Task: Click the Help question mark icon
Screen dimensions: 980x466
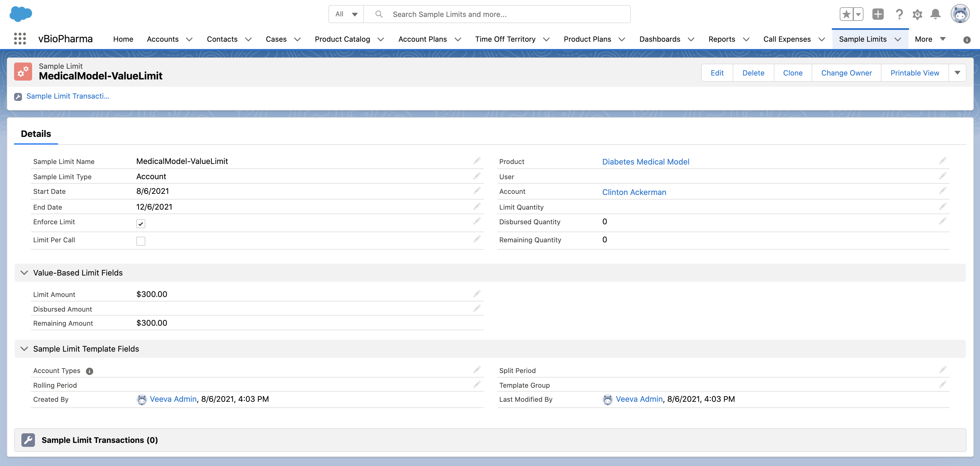Action: point(899,14)
